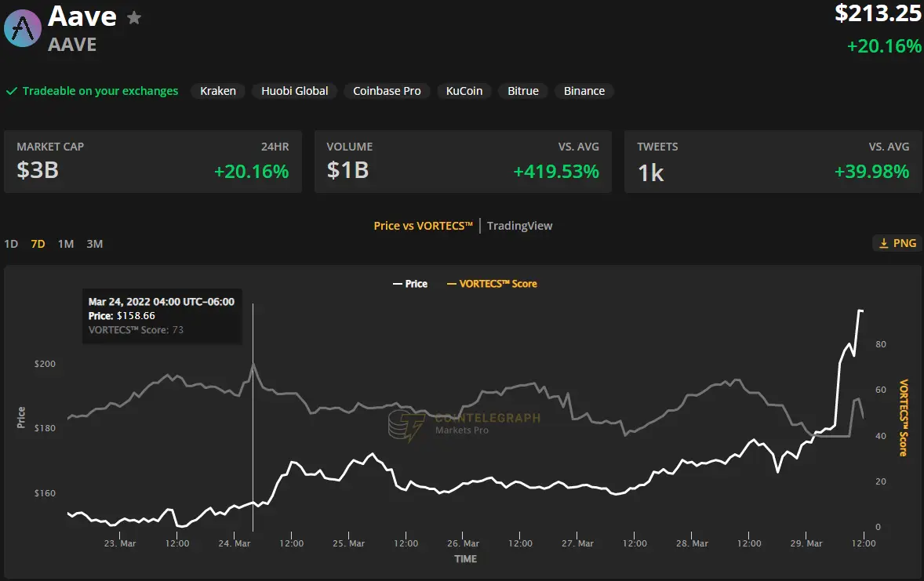This screenshot has height=581, width=924.
Task: Select the 7D time range
Action: pos(38,244)
